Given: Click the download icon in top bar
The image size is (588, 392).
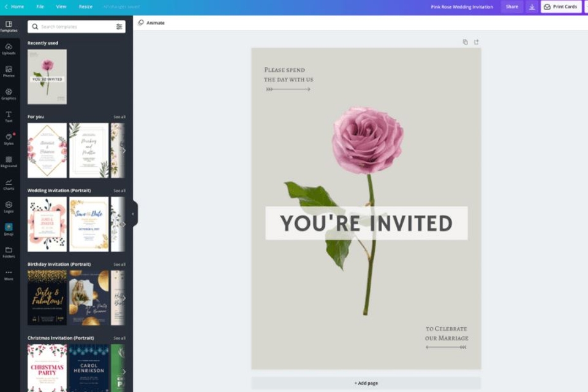Looking at the screenshot, I should pyautogui.click(x=532, y=7).
